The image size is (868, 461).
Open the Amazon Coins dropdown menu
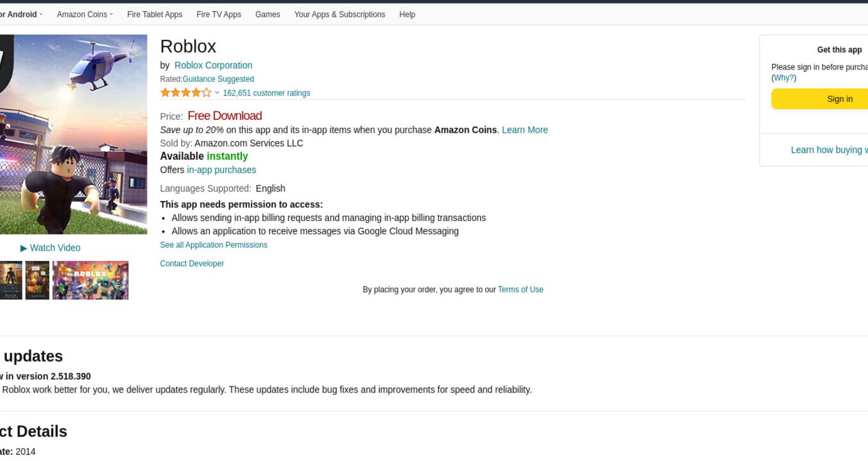(x=85, y=15)
